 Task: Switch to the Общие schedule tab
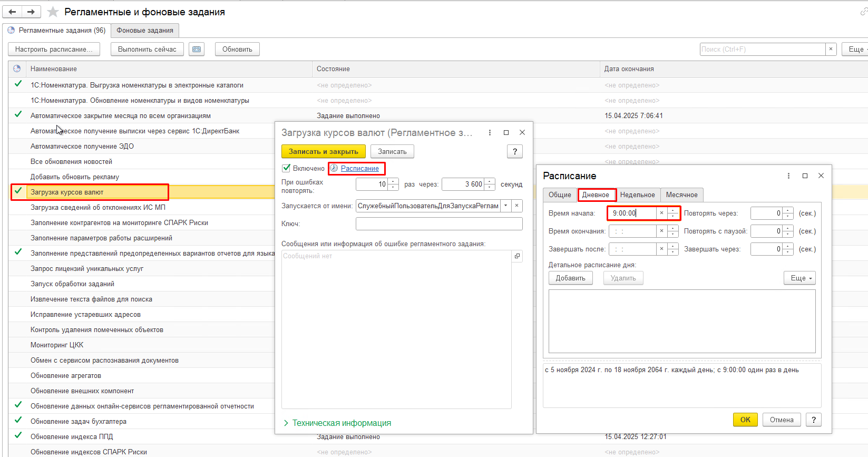point(560,195)
